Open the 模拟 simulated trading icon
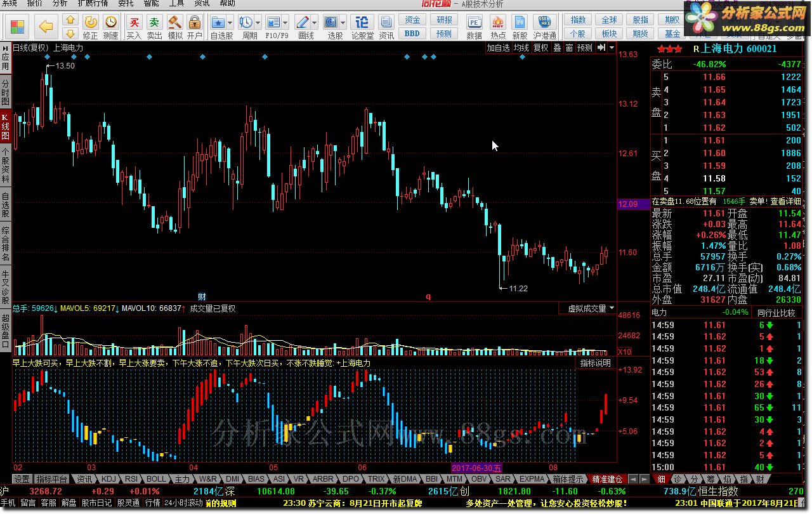 [x=174, y=27]
